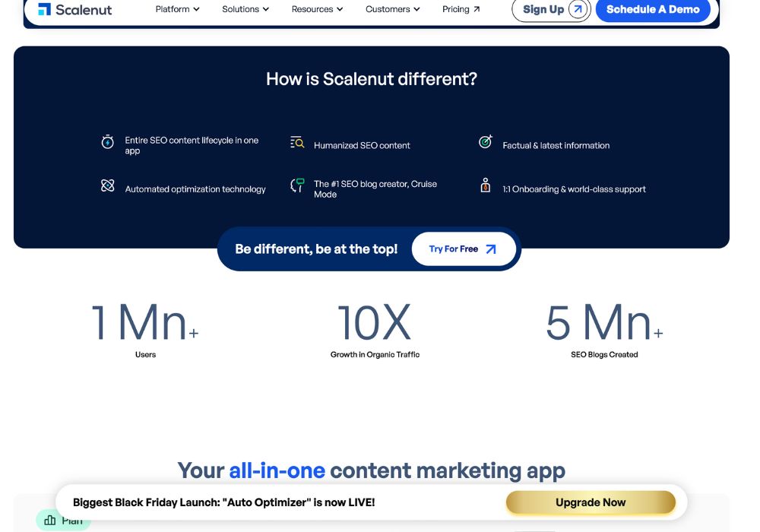The width and height of the screenshot is (760, 532).
Task: Expand the Platform dropdown
Action: 176,9
